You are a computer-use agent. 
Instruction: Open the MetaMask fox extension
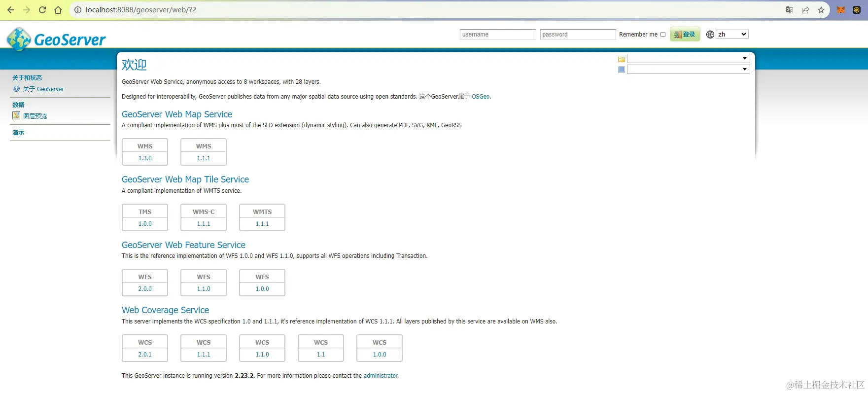tap(841, 10)
